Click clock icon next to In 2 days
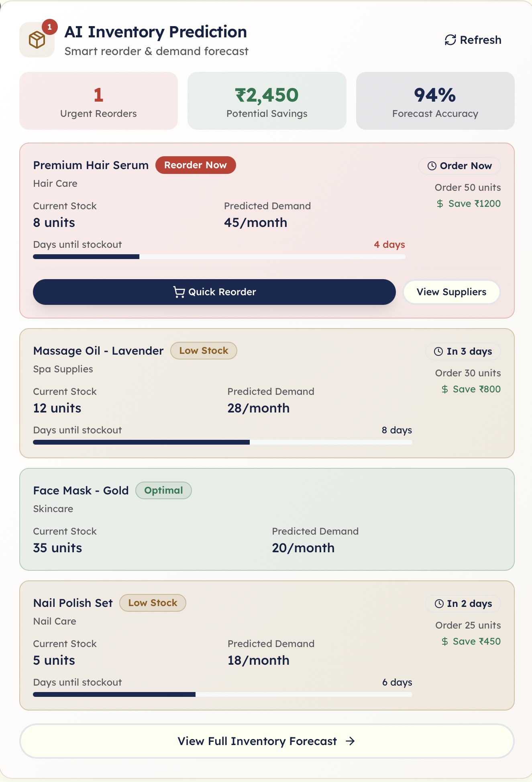This screenshot has height=782, width=532. point(439,604)
